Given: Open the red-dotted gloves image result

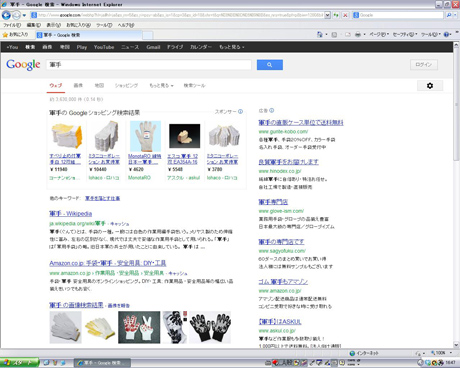Looking at the screenshot, I should [139, 327].
